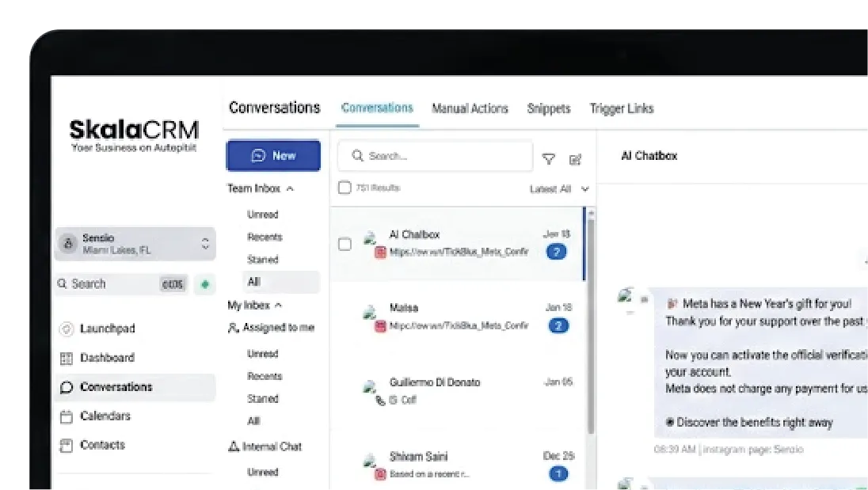Open the Trigger Links tab
The image size is (868, 490).
pos(622,108)
